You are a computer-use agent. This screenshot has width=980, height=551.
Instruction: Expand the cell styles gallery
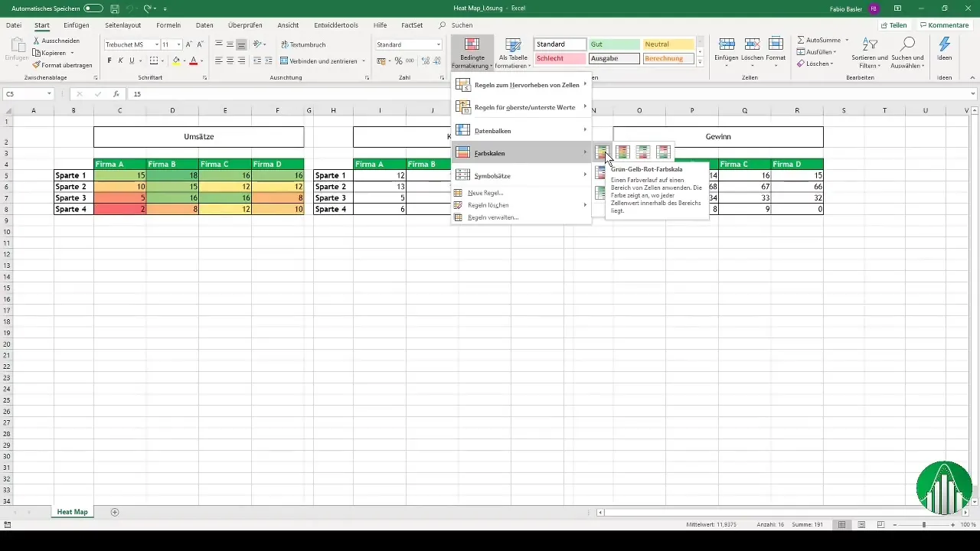click(x=700, y=62)
